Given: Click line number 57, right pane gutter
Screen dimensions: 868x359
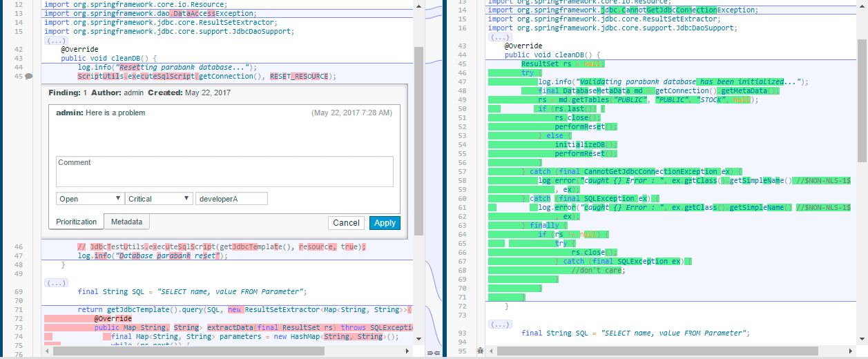Looking at the screenshot, I should pyautogui.click(x=463, y=171).
